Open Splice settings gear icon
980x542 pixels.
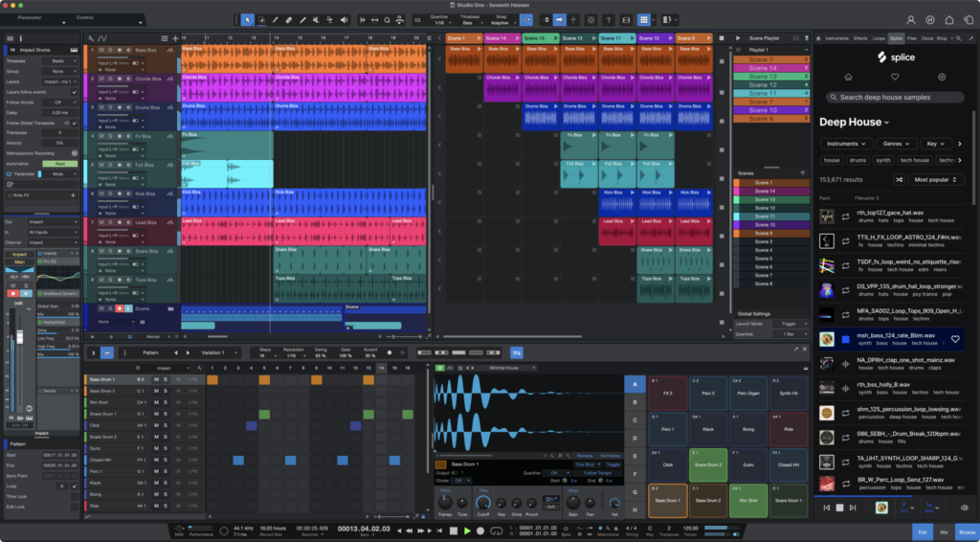[x=942, y=78]
